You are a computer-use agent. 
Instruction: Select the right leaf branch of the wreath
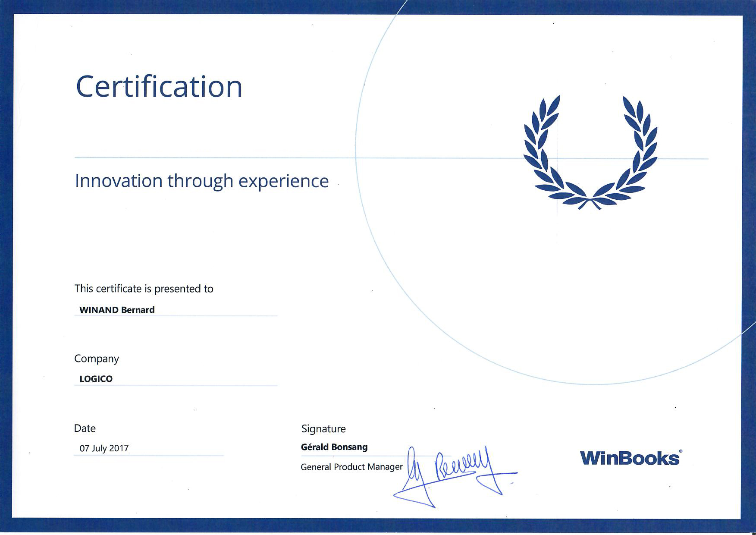636,147
